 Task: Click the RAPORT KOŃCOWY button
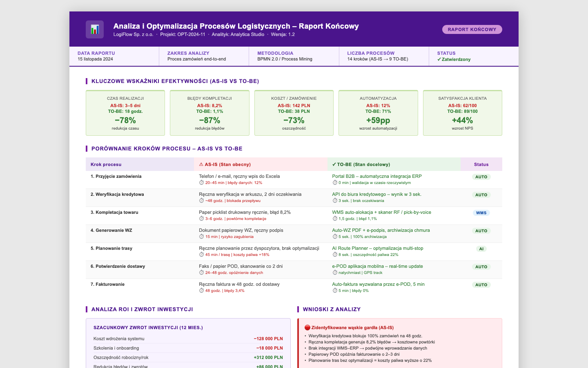click(472, 29)
